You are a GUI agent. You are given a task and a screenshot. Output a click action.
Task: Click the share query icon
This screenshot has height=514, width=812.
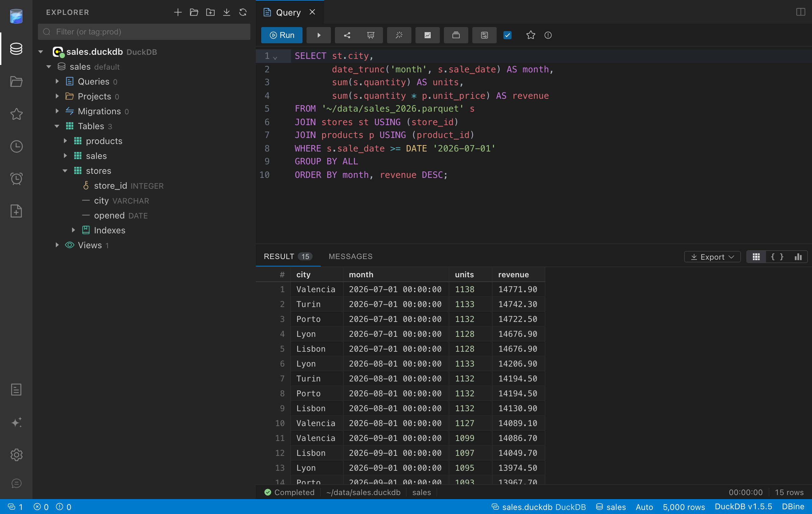(x=347, y=35)
